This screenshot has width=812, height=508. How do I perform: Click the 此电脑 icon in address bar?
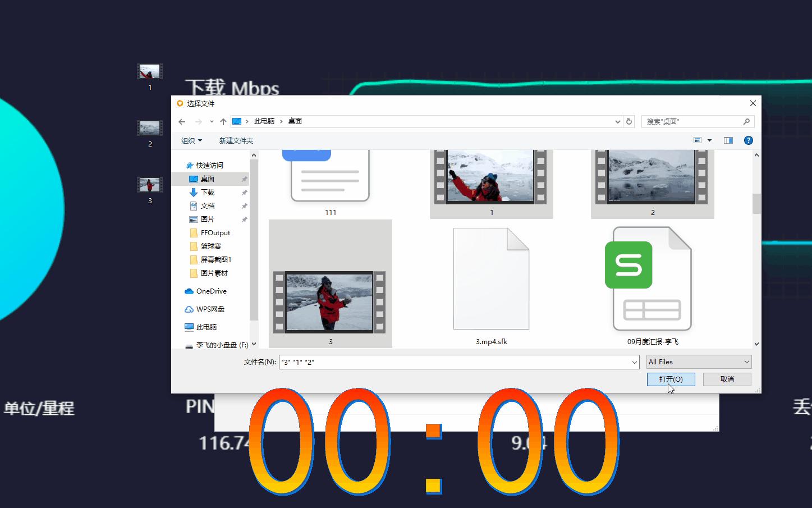pyautogui.click(x=237, y=121)
